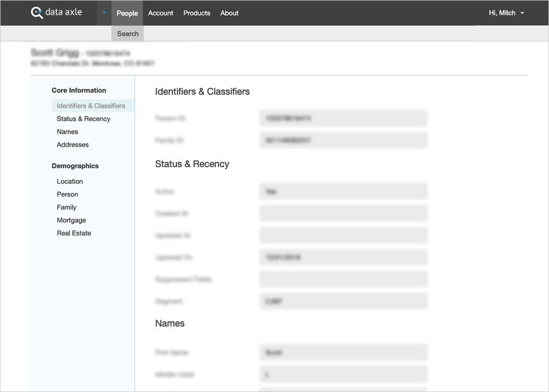View Mortgage demographics

[x=72, y=221]
